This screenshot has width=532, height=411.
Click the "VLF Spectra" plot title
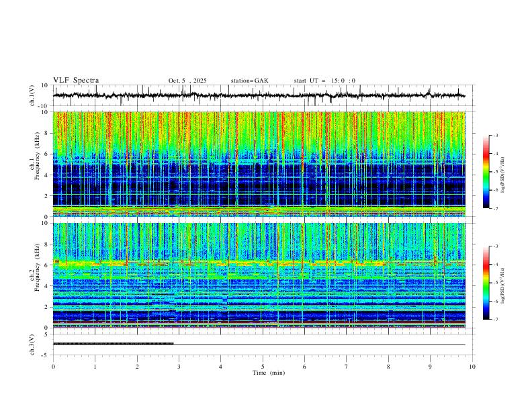76,81
